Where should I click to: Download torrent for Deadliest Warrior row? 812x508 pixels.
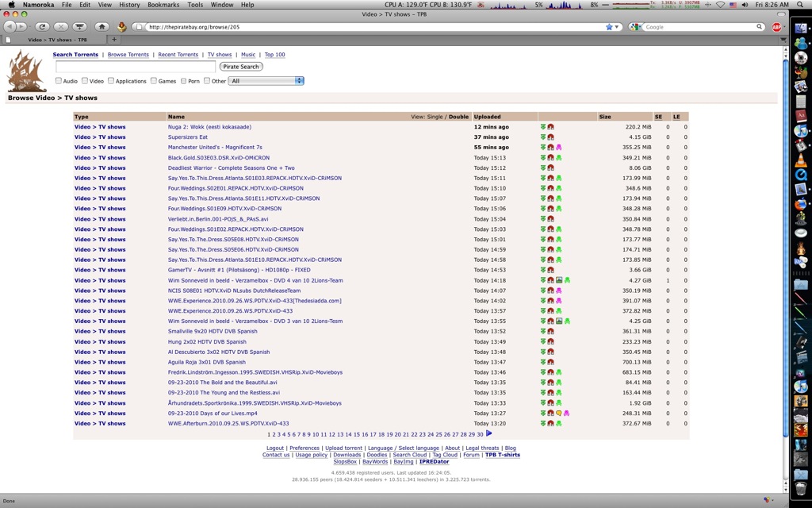tap(542, 167)
